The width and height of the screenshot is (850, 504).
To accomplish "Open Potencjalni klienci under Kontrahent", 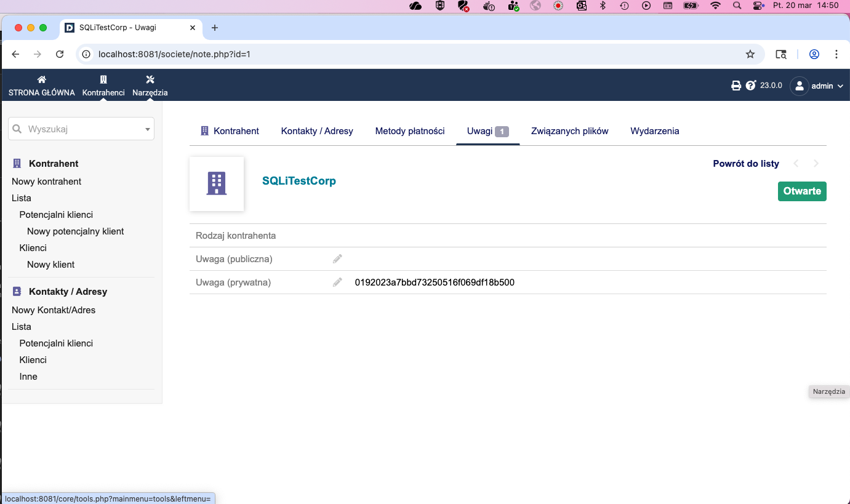I will [x=56, y=215].
